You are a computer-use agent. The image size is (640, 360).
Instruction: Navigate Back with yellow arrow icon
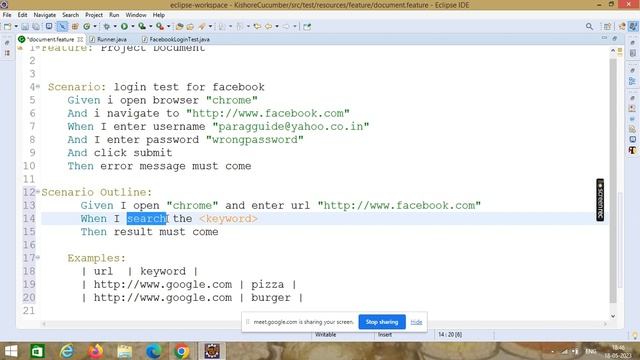point(269,27)
